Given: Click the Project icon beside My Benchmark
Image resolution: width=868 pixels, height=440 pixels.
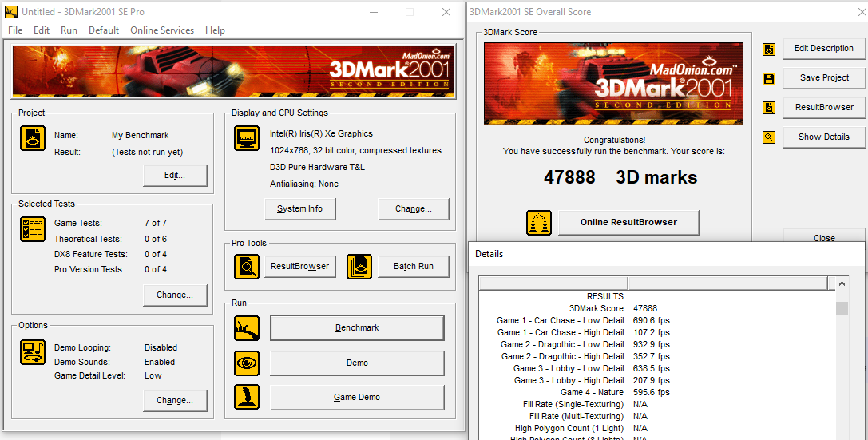Looking at the screenshot, I should pos(33,138).
